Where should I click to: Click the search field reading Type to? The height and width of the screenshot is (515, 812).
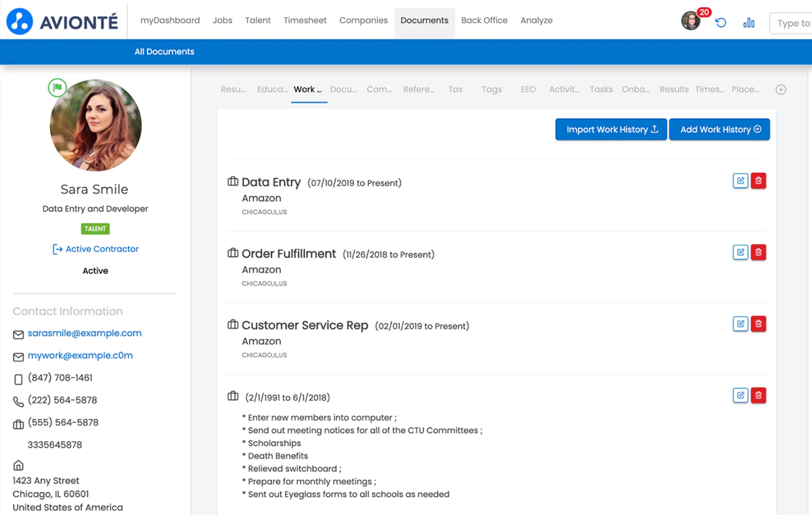click(791, 23)
